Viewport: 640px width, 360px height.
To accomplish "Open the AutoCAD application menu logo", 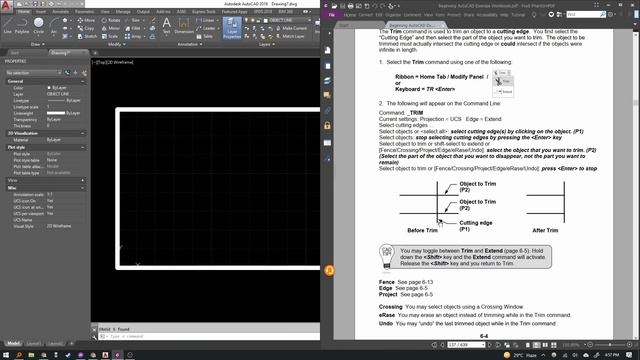I will point(6,6).
